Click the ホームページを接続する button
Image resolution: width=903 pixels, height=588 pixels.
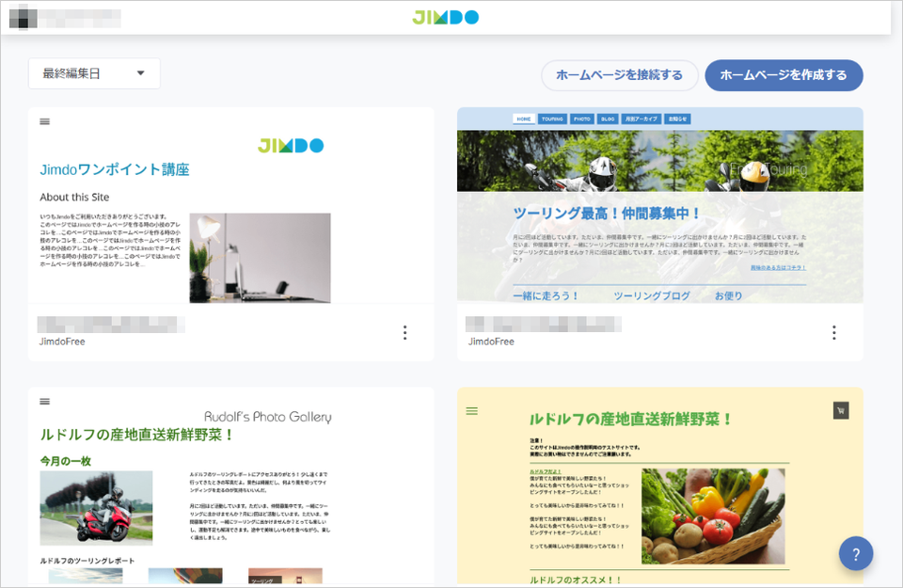click(x=619, y=75)
